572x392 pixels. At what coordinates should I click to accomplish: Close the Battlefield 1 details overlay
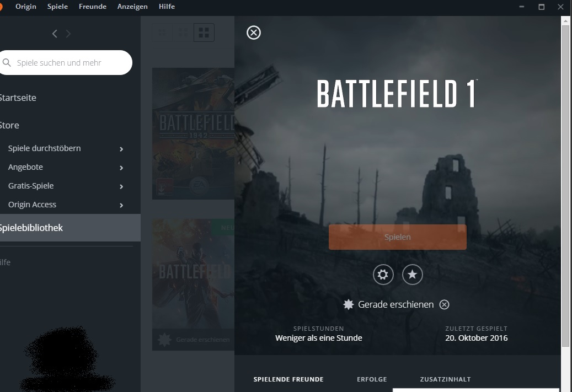click(x=254, y=33)
